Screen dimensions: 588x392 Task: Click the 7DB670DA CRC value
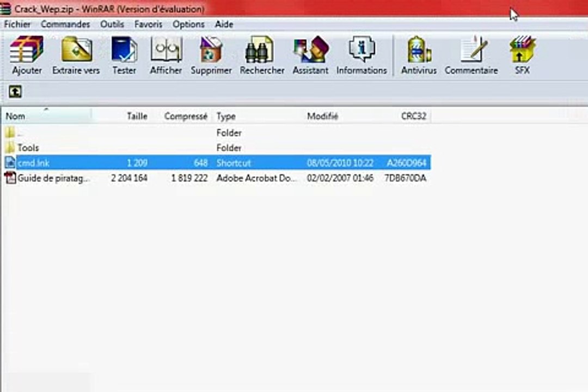pyautogui.click(x=406, y=178)
